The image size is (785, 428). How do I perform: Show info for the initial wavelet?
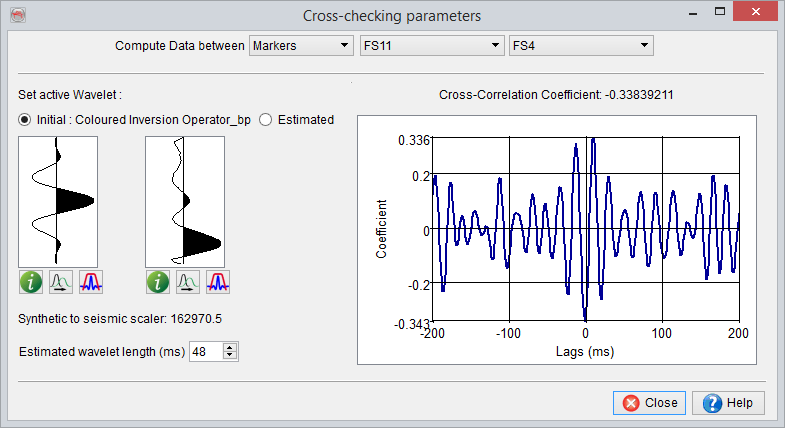point(31,283)
